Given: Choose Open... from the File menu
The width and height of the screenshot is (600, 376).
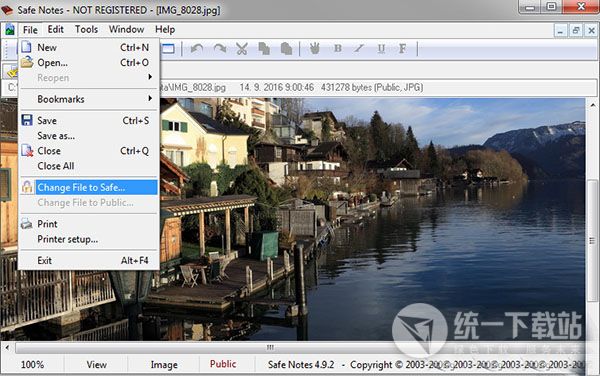Looking at the screenshot, I should pyautogui.click(x=89, y=63).
